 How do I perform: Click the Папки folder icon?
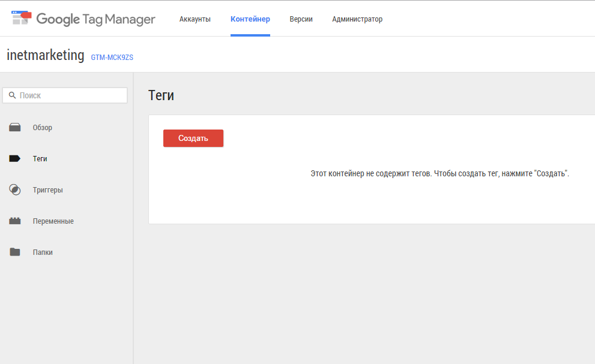click(x=15, y=252)
